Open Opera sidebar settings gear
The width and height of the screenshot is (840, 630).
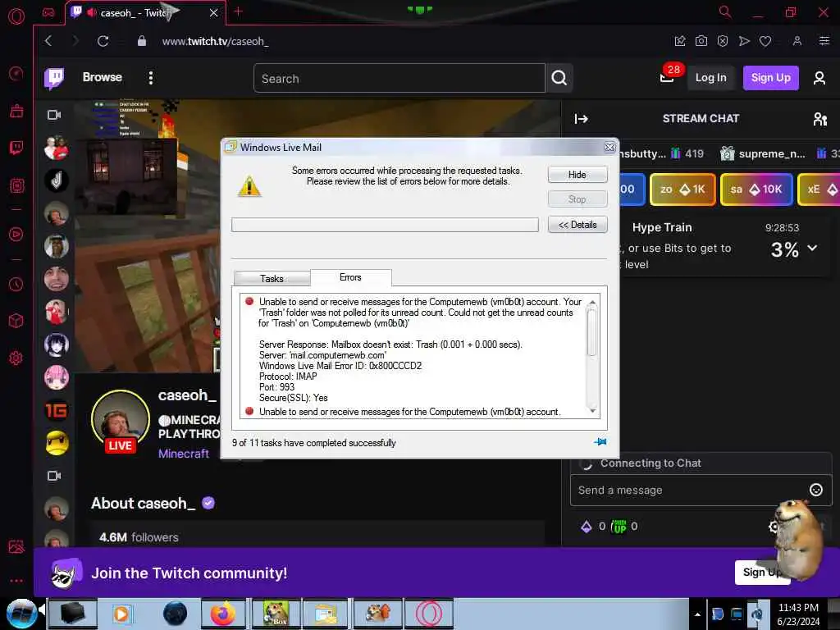coord(16,358)
